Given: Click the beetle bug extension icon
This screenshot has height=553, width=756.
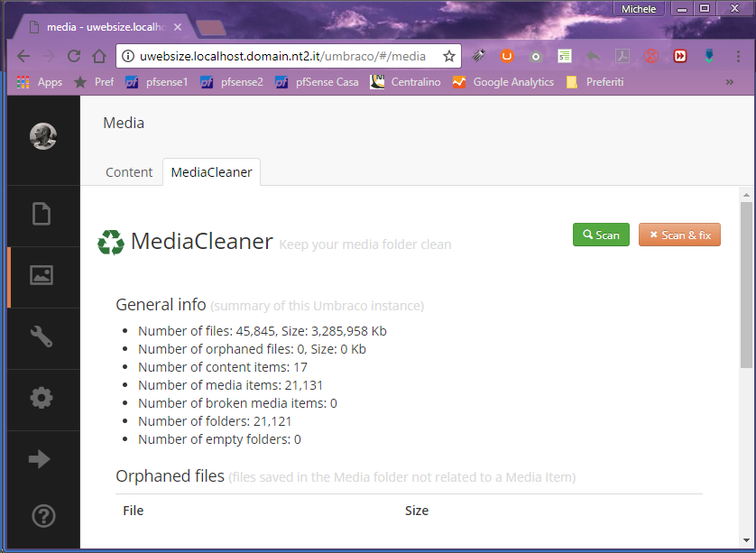Looking at the screenshot, I should (478, 57).
